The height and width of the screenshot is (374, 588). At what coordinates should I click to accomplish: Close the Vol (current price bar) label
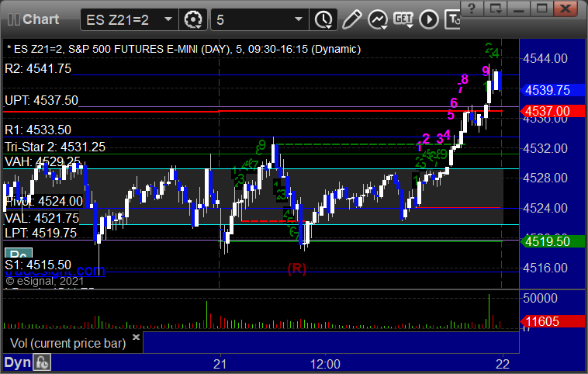point(136,337)
